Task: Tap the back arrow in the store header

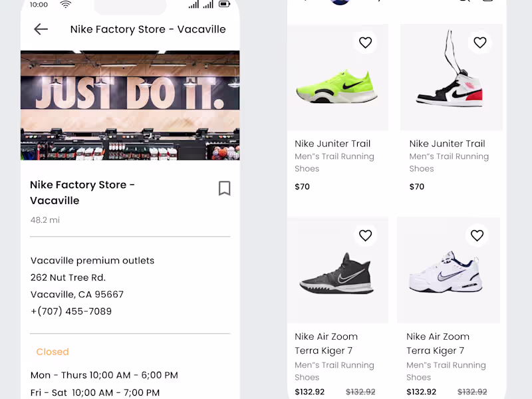Action: point(41,29)
